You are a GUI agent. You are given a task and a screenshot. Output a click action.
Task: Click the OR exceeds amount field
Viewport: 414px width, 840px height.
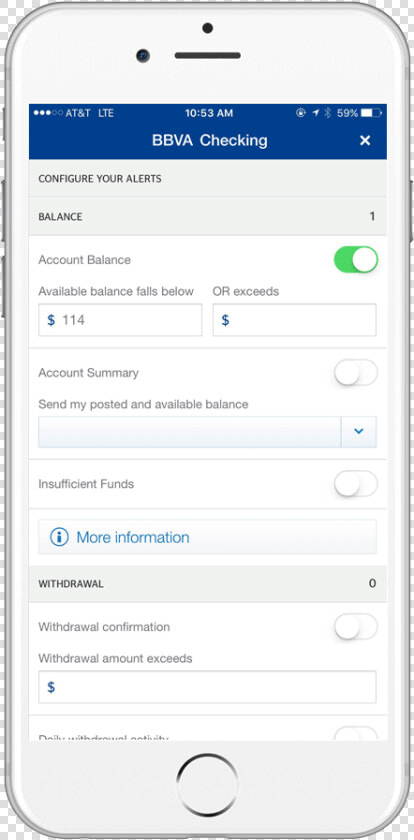(295, 320)
